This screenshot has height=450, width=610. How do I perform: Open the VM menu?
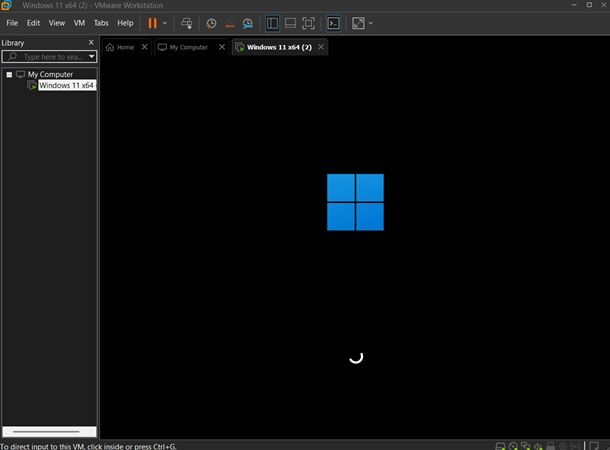[x=79, y=23]
